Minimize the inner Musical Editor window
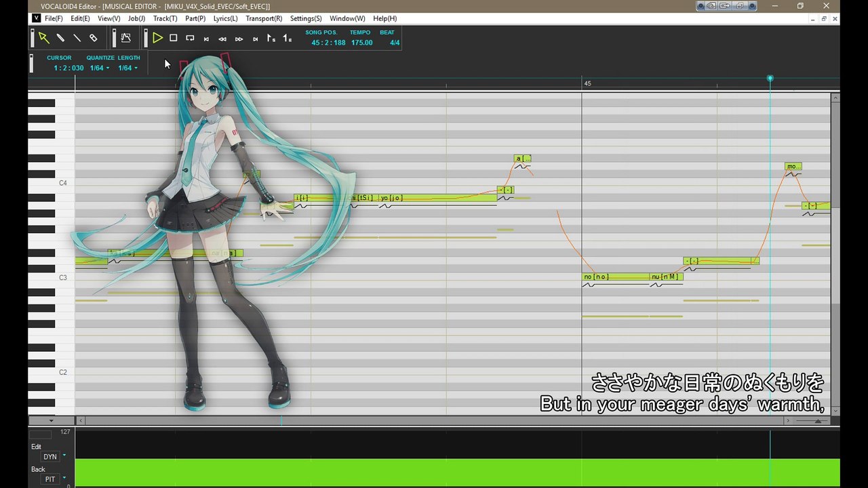The height and width of the screenshot is (488, 868). pos(812,18)
